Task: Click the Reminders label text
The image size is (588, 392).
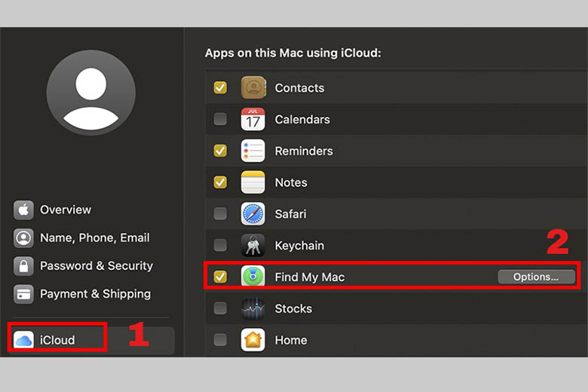Action: 304,151
